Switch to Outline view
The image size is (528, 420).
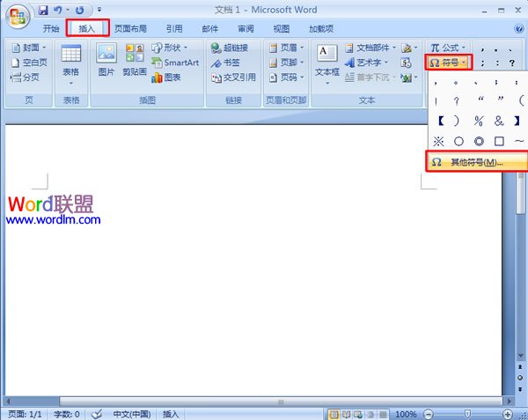click(370, 414)
